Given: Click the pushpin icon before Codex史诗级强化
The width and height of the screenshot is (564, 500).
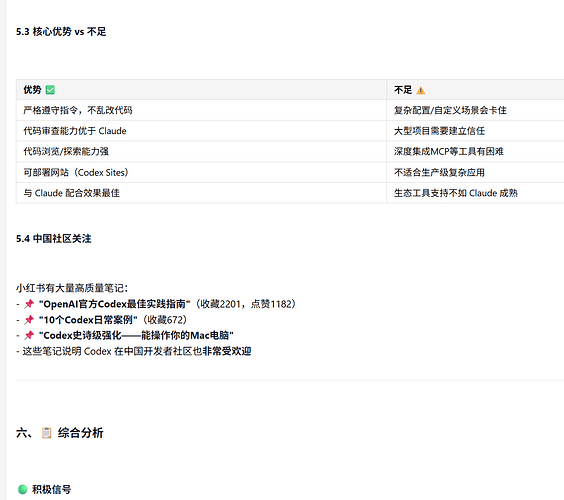Looking at the screenshot, I should click(29, 335).
